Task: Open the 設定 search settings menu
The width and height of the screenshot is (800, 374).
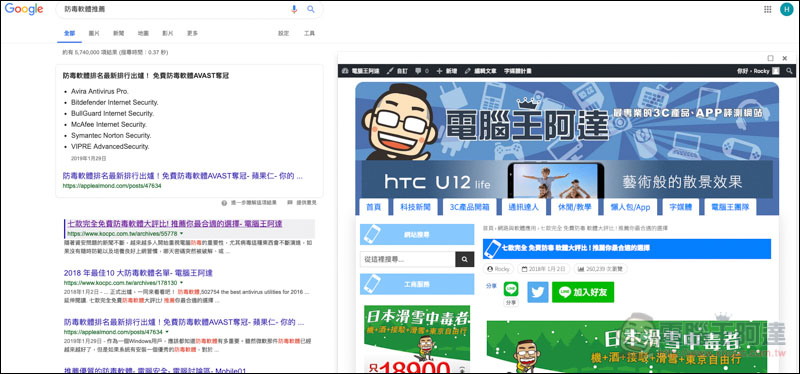Action: pos(284,33)
